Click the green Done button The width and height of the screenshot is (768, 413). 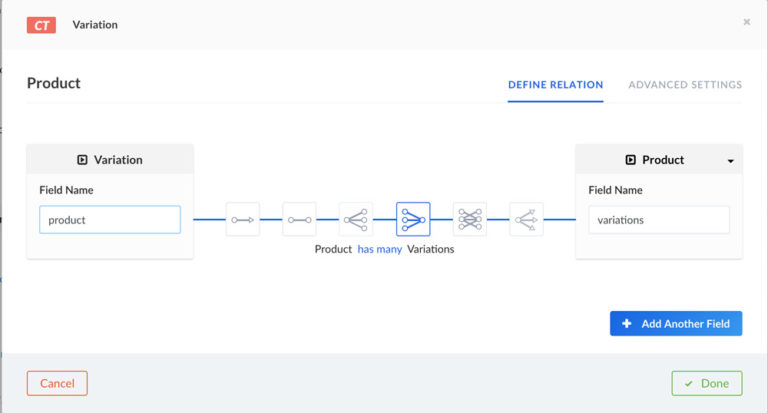click(x=707, y=383)
